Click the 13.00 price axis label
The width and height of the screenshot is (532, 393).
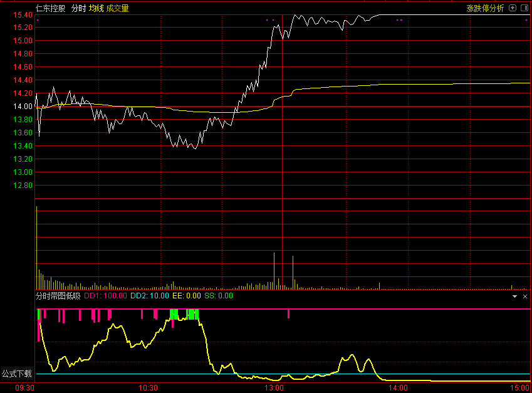click(23, 172)
